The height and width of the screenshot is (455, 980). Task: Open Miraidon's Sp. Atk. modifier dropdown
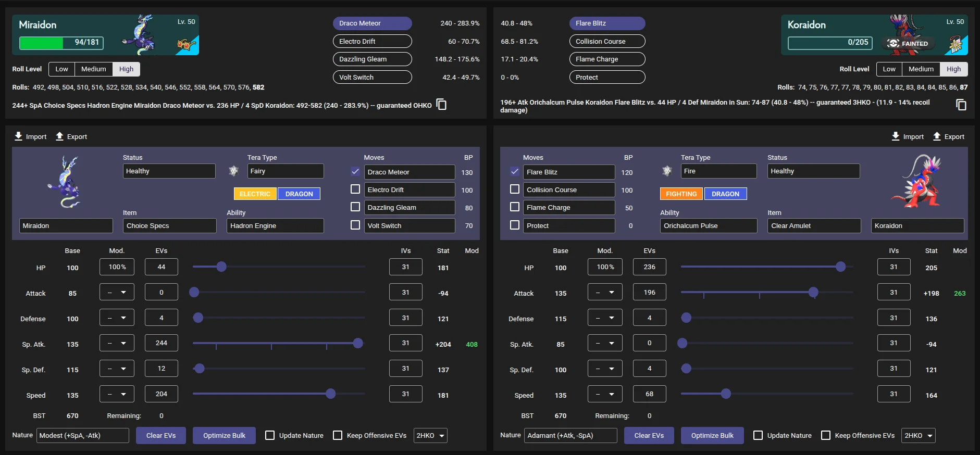pyautogui.click(x=117, y=343)
